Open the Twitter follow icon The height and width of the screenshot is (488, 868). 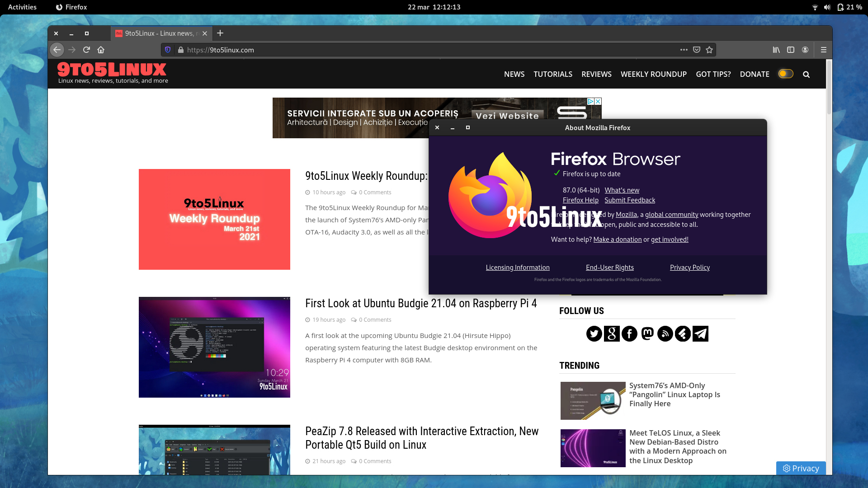point(594,334)
